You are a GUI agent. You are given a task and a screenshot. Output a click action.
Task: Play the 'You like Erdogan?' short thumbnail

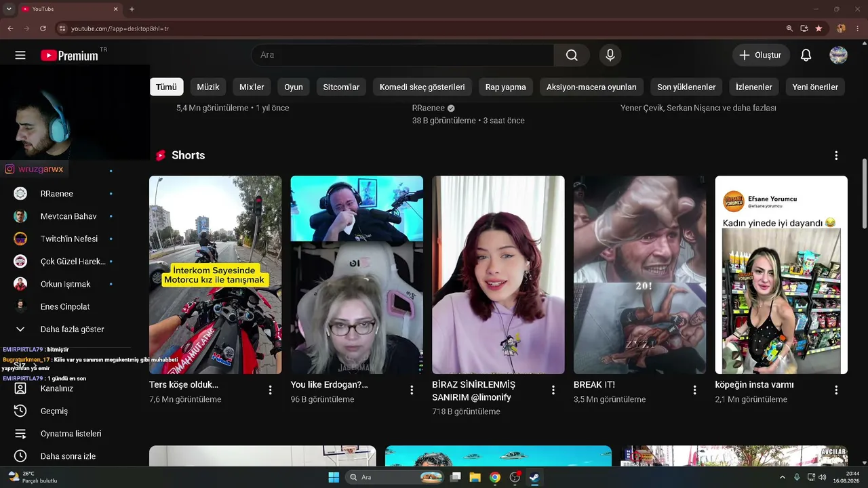(x=357, y=275)
